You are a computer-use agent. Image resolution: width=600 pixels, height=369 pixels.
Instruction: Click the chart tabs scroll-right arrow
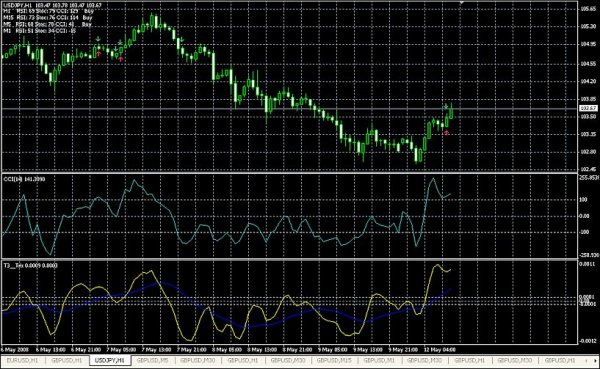(x=596, y=361)
